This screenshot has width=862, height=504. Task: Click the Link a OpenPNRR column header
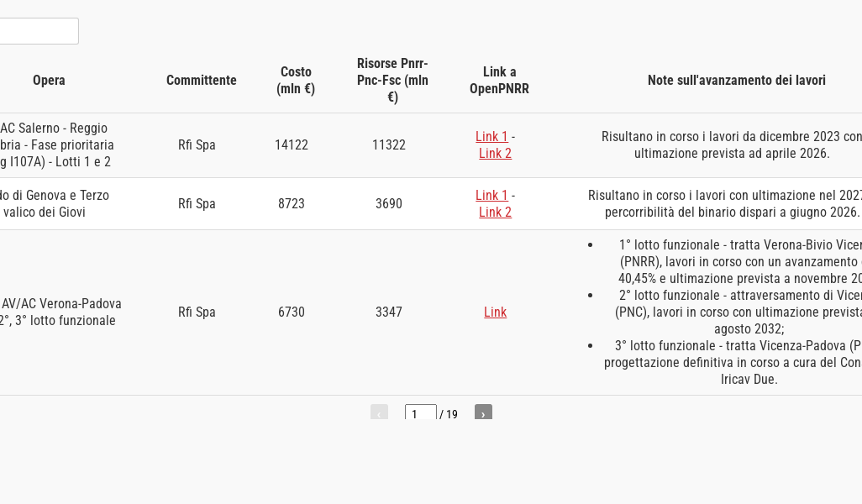(x=499, y=81)
